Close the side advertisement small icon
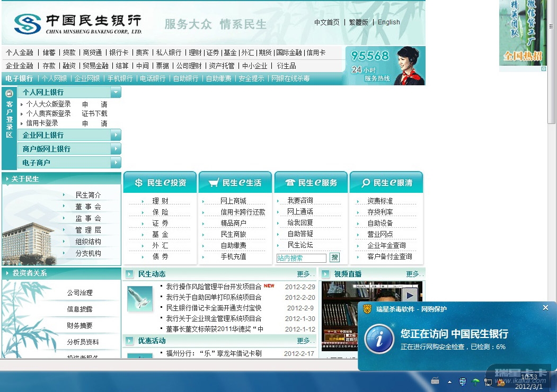This screenshot has height=392, width=557. (x=544, y=69)
